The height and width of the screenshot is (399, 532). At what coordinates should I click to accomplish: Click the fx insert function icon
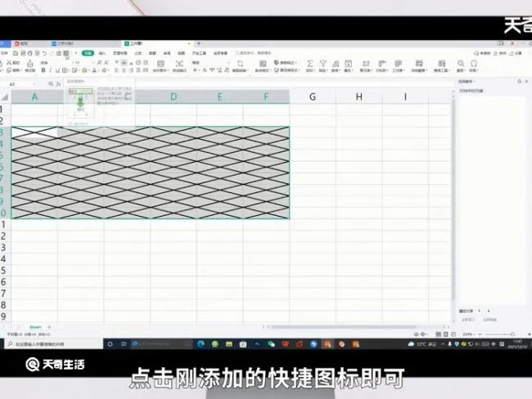pos(58,83)
